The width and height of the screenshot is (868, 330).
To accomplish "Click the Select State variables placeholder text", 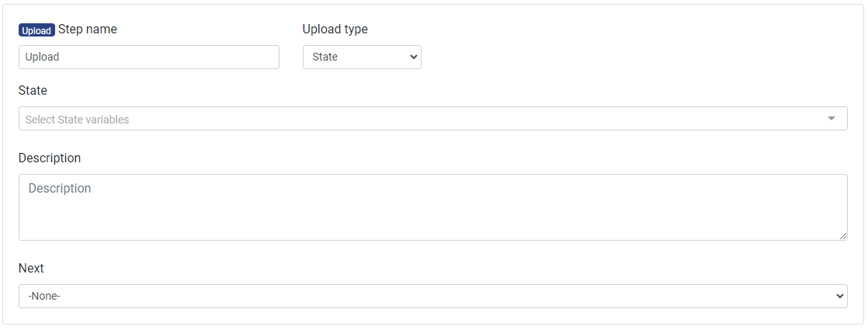I will click(x=77, y=120).
